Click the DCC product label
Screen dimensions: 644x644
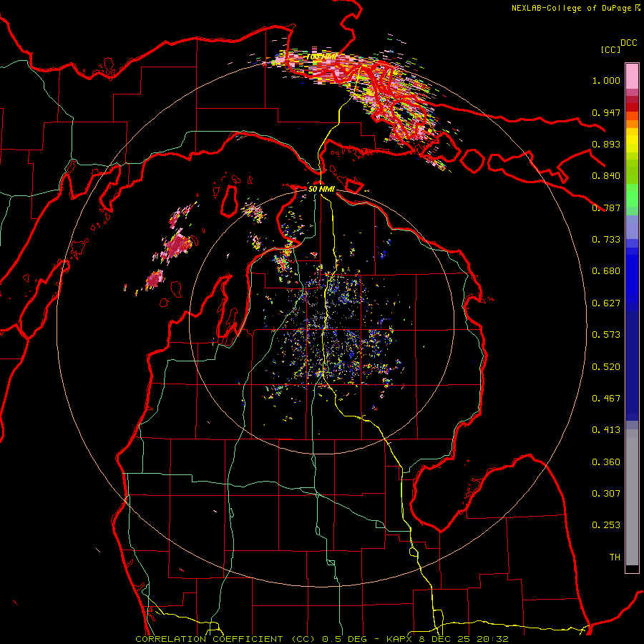coord(628,43)
